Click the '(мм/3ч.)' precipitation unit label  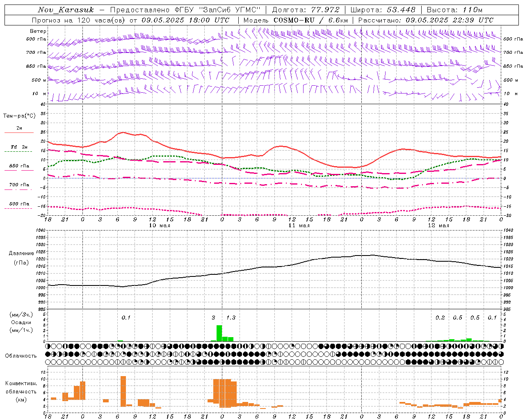click(21, 315)
